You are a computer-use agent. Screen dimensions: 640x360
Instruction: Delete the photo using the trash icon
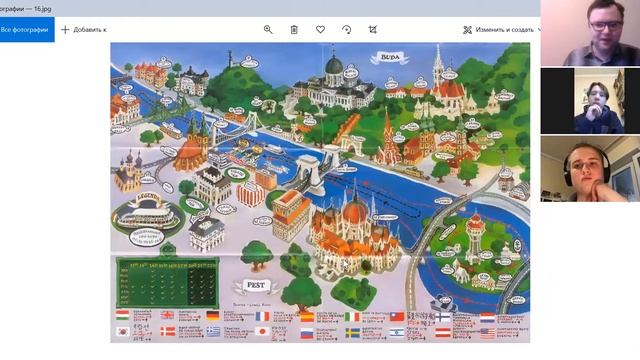(x=294, y=29)
